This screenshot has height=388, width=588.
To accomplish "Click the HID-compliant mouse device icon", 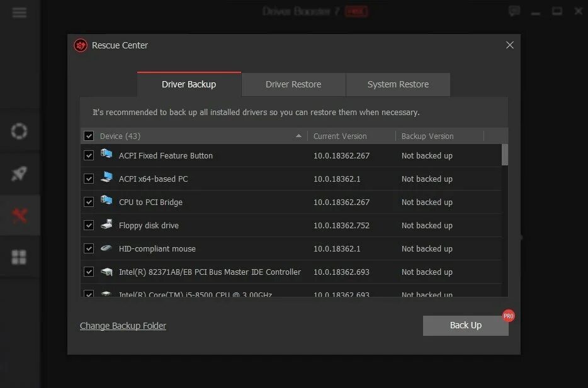I will click(x=106, y=248).
